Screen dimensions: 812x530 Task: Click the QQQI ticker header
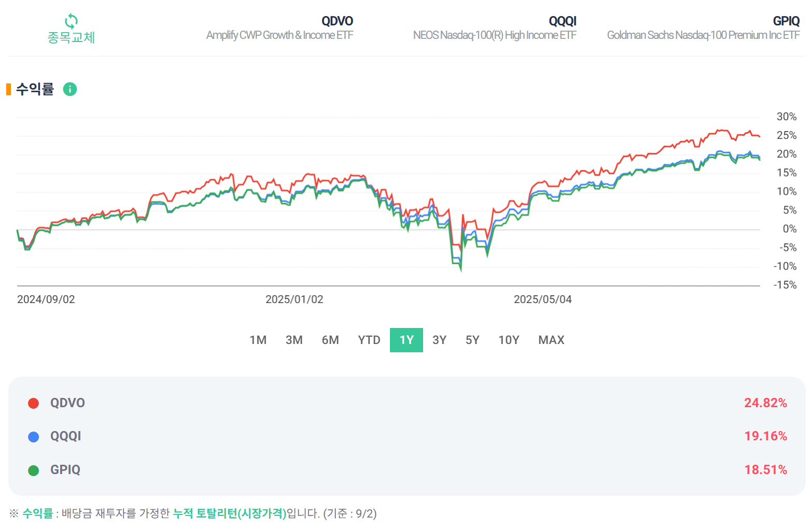(x=563, y=21)
